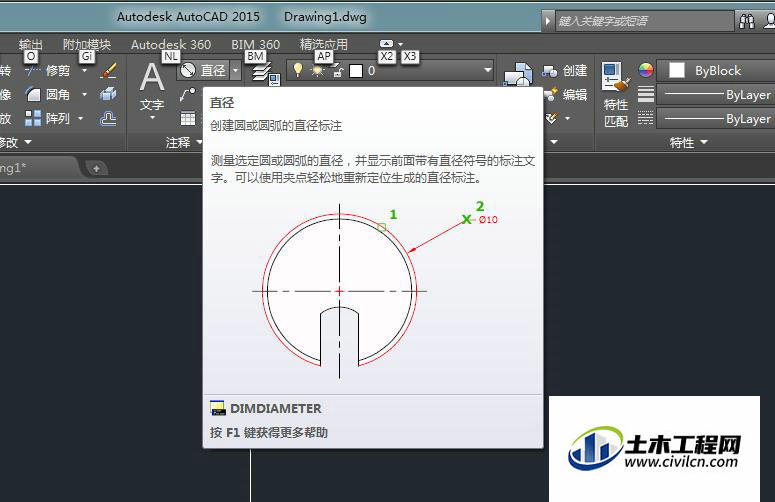Click the binoculars search icon
This screenshot has width=775, height=502.
tap(747, 21)
